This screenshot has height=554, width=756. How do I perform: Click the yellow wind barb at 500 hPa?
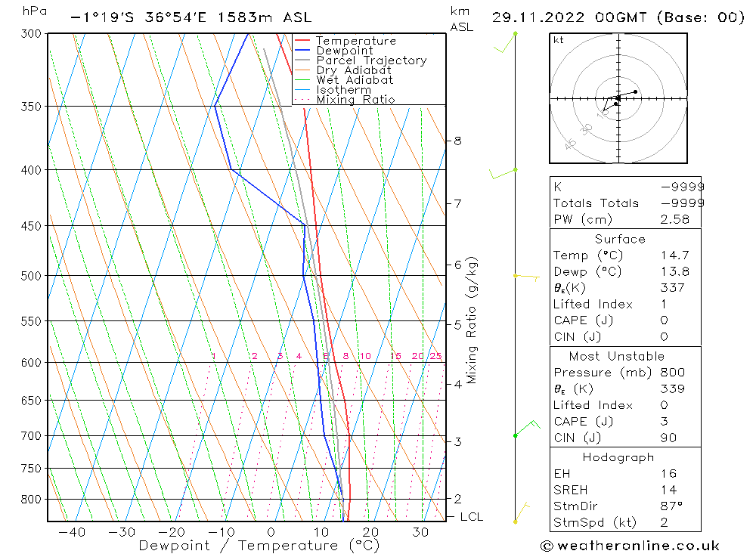pyautogui.click(x=526, y=277)
